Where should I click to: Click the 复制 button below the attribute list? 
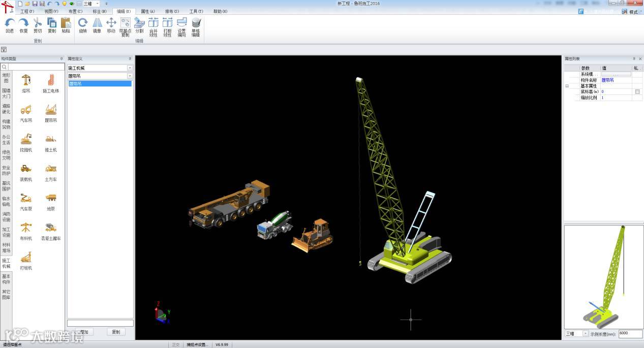[x=116, y=332]
